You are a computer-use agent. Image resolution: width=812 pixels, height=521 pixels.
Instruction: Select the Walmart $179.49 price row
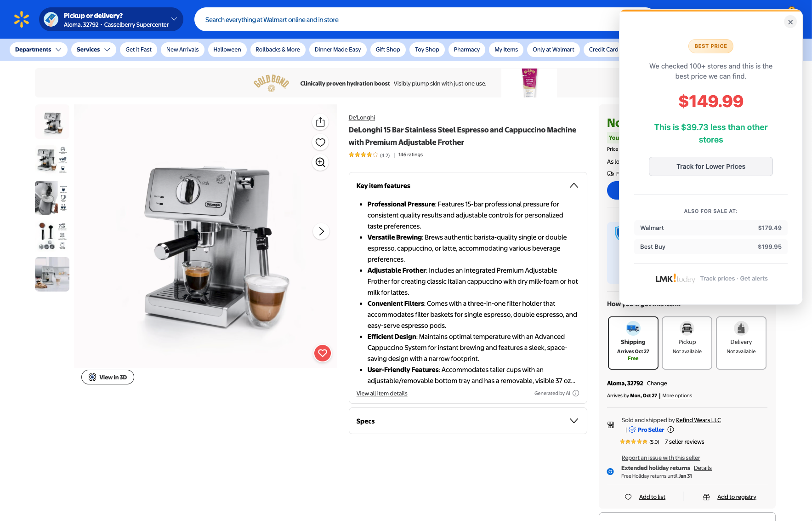click(x=710, y=228)
